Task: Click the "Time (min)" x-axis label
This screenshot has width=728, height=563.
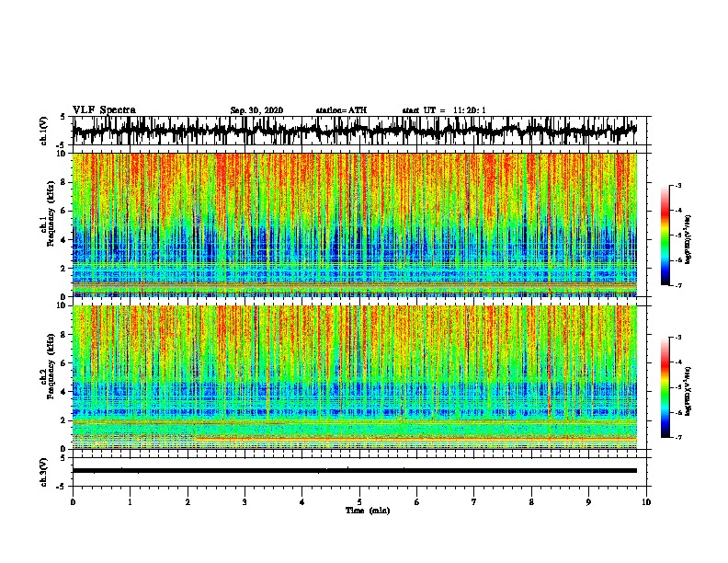Action: click(x=368, y=511)
